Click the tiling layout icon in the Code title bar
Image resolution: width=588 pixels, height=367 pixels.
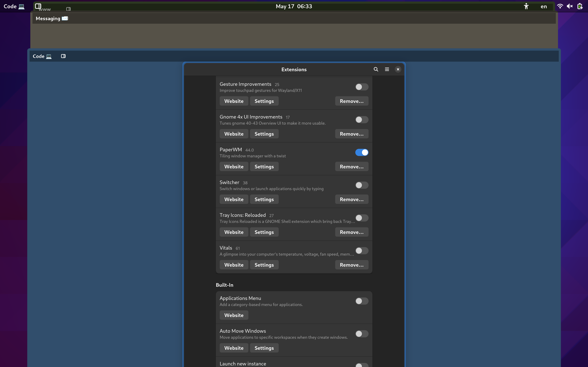click(63, 56)
